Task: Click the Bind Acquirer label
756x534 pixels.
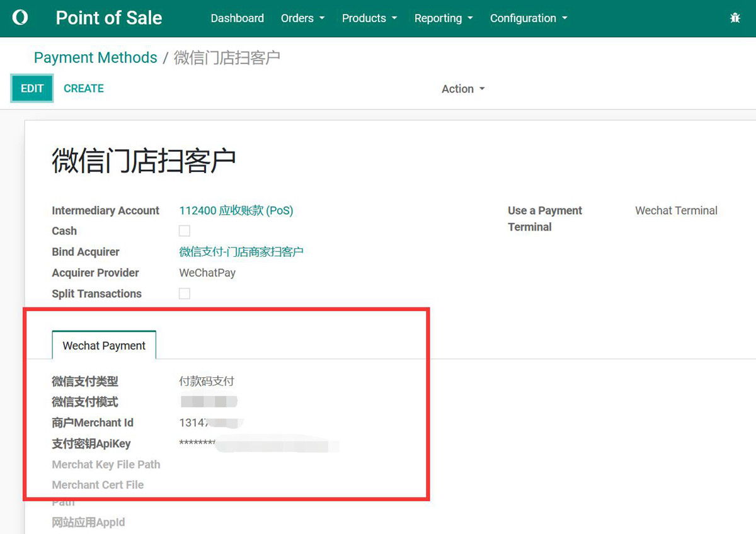Action: click(86, 252)
